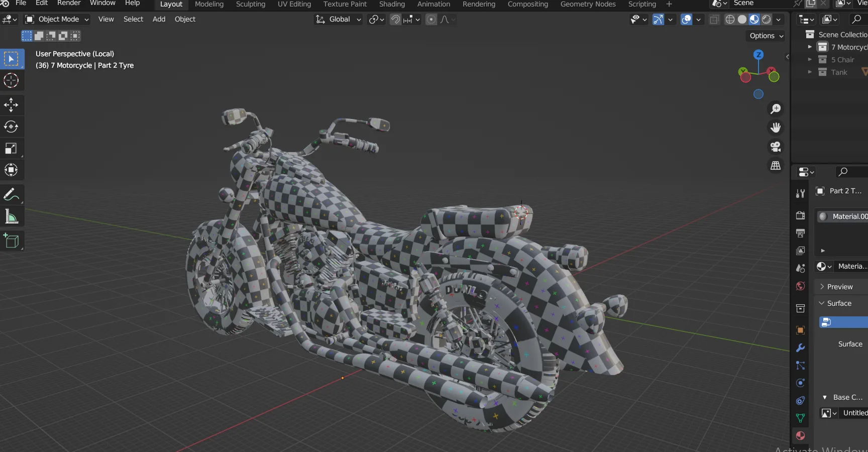Switch to orthographic view using grid icon
This screenshot has width=868, height=452.
pyautogui.click(x=776, y=166)
